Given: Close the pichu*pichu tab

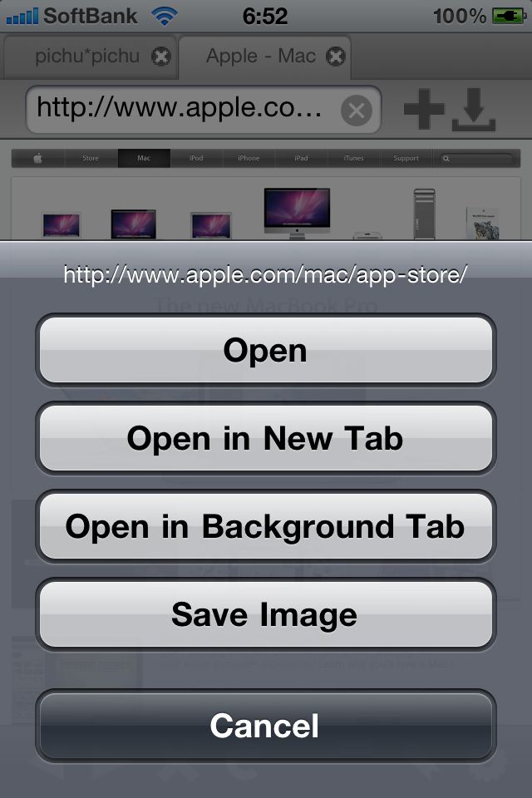Looking at the screenshot, I should click(161, 56).
